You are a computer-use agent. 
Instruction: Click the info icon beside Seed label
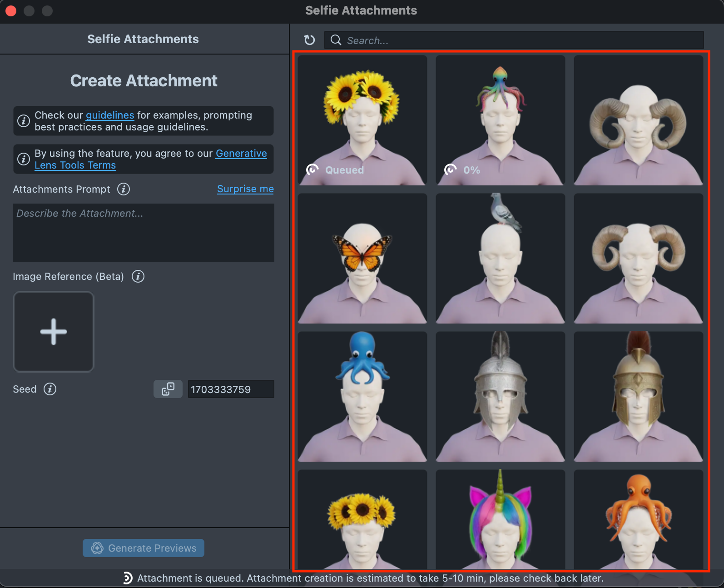tap(50, 389)
